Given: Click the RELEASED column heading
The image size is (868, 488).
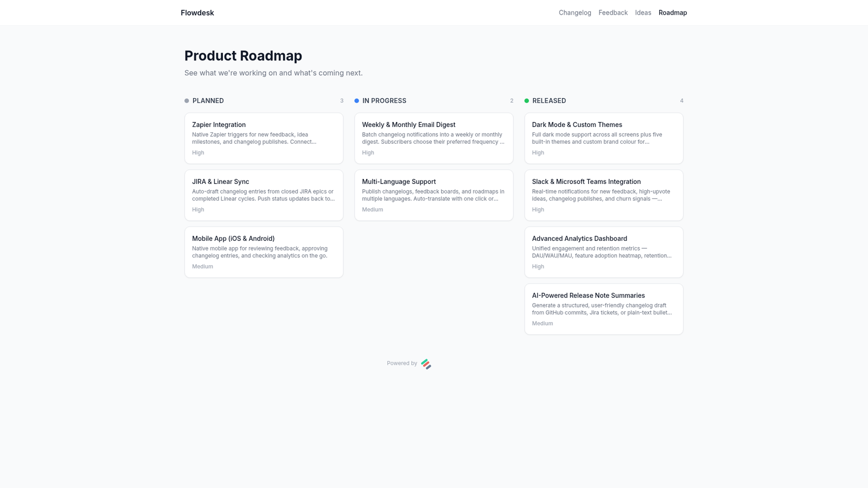Looking at the screenshot, I should [x=549, y=101].
